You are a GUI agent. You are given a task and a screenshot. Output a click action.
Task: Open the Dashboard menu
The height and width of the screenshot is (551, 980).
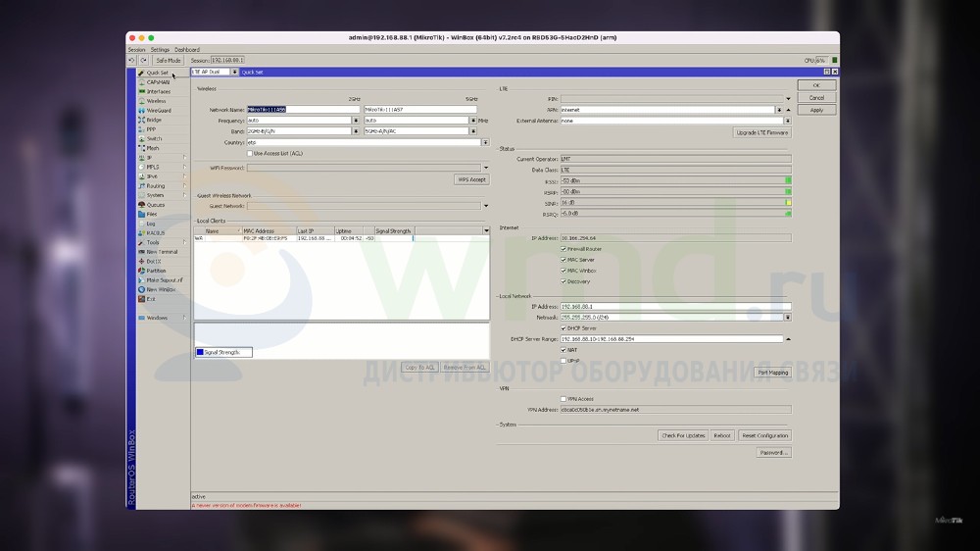(187, 49)
